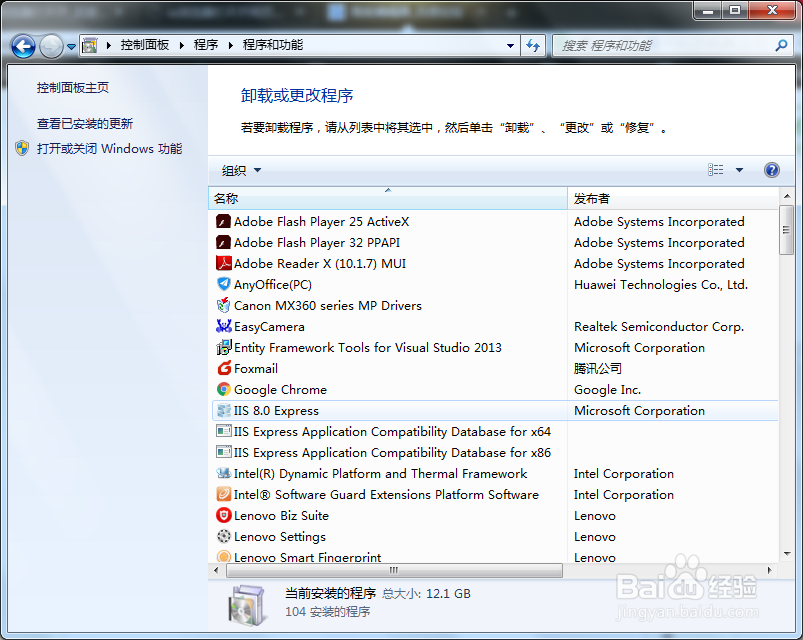Expand the arrow after 控制面板 breadcrumb
Image resolution: width=803 pixels, height=640 pixels.
coord(182,46)
